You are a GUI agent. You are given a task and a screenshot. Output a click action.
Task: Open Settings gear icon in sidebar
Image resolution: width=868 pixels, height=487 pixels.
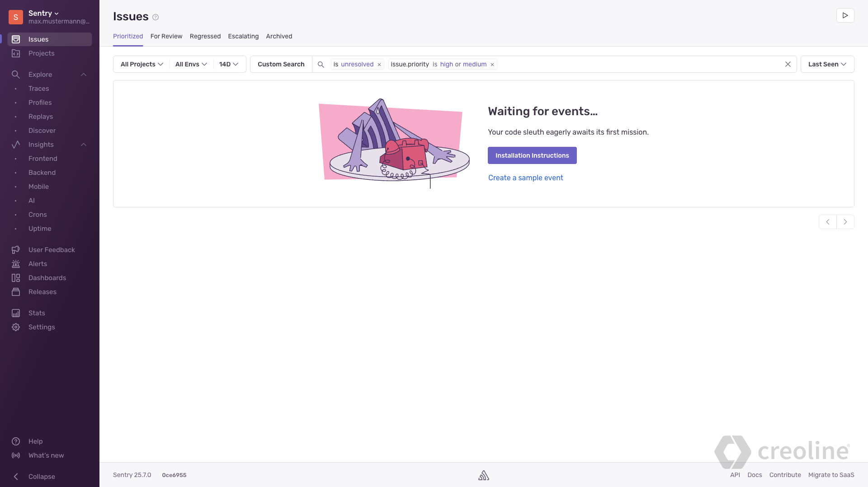[16, 327]
